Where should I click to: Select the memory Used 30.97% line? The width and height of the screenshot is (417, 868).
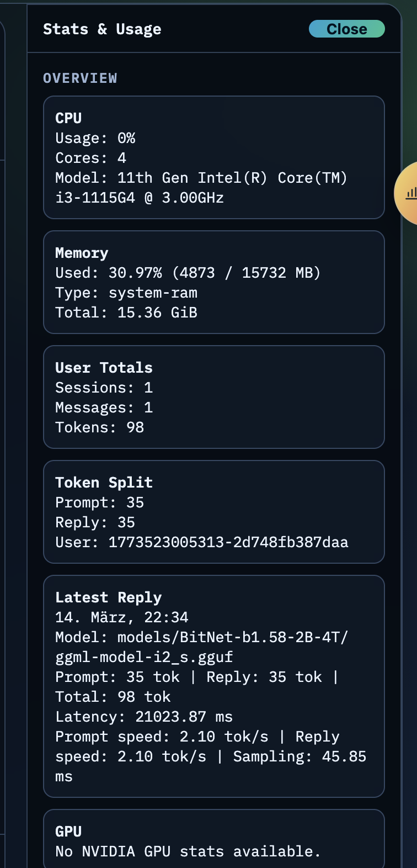(188, 273)
